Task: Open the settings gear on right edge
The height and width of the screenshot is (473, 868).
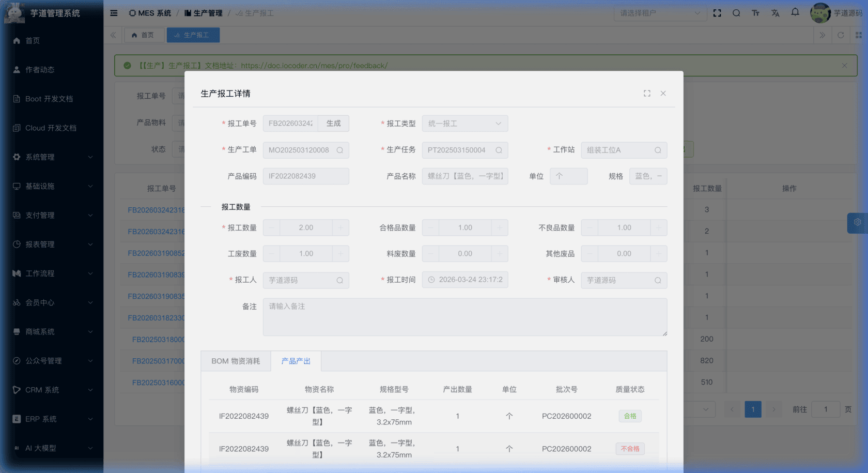Action: (x=857, y=222)
